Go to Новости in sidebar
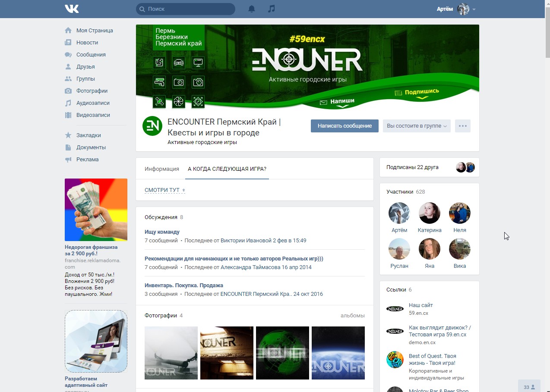This screenshot has width=550, height=392. (87, 43)
